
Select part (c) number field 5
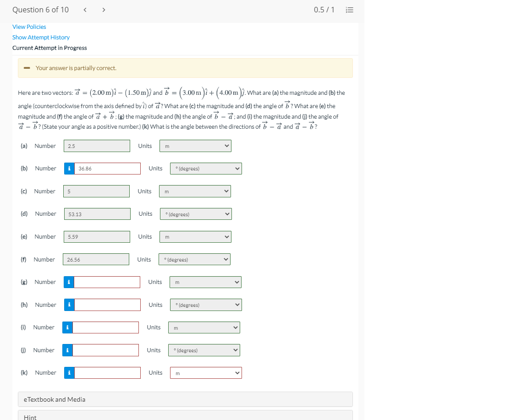(x=96, y=191)
